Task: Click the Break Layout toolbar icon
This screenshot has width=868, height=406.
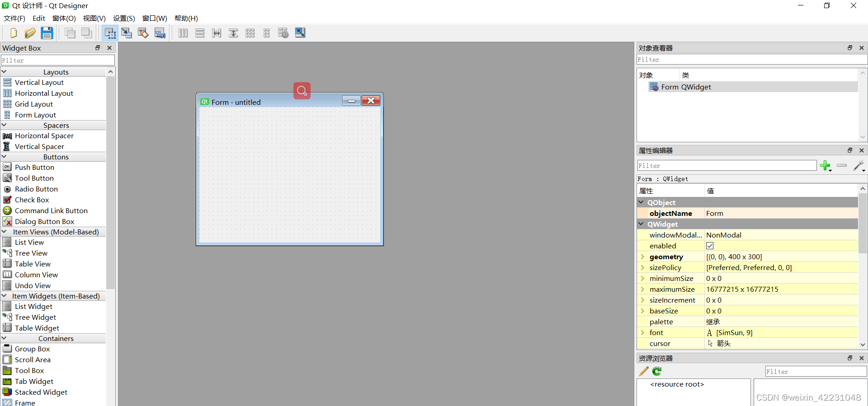Action: [283, 33]
